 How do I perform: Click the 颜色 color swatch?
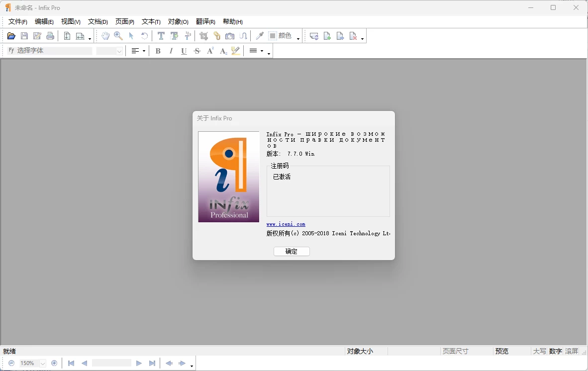pos(273,36)
